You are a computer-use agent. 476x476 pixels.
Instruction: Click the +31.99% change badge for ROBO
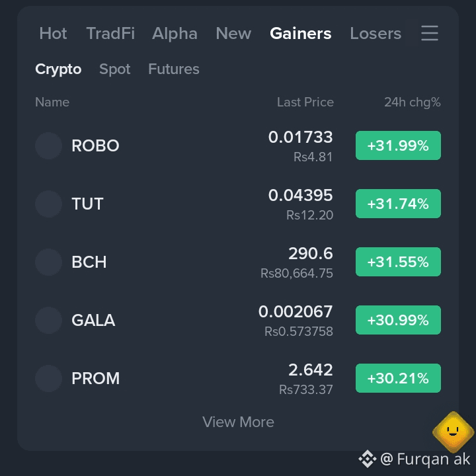click(398, 145)
